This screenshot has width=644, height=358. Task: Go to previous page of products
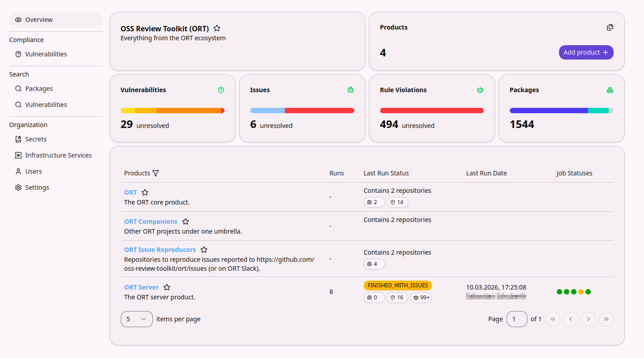point(571,319)
